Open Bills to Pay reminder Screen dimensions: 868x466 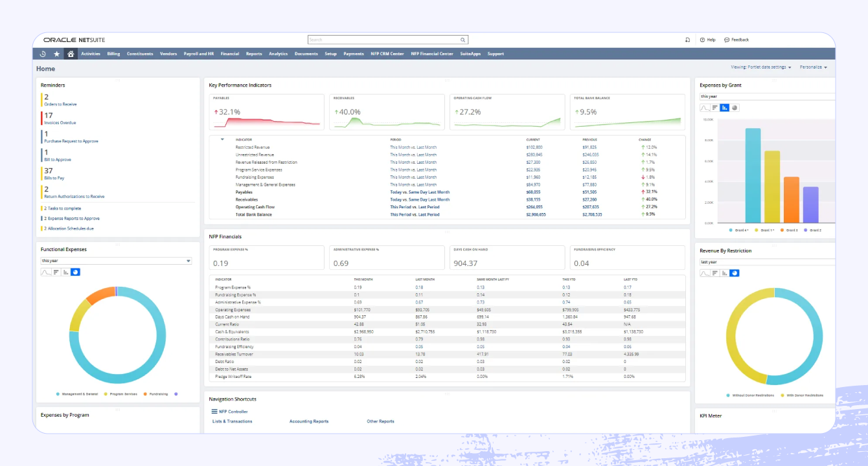54,178
